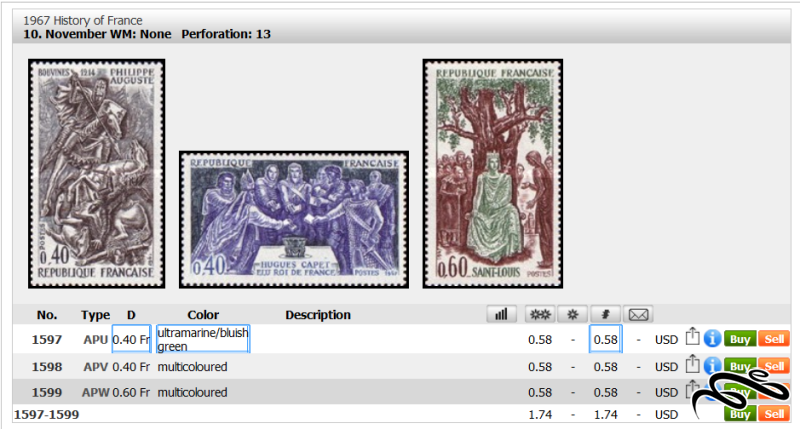Open the Philippe Auguste stamp image
Screen dimensions: 800x429
tap(96, 173)
